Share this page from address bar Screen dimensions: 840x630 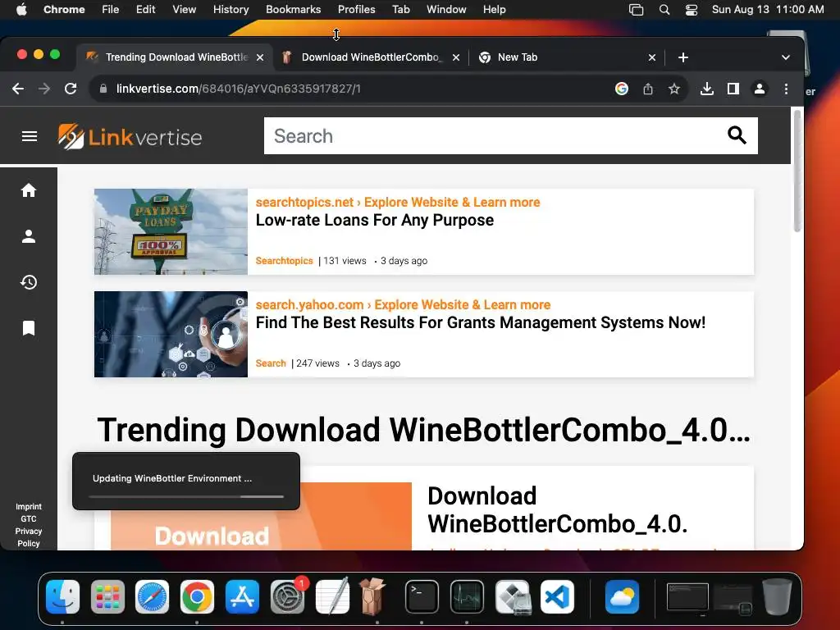[x=648, y=89]
